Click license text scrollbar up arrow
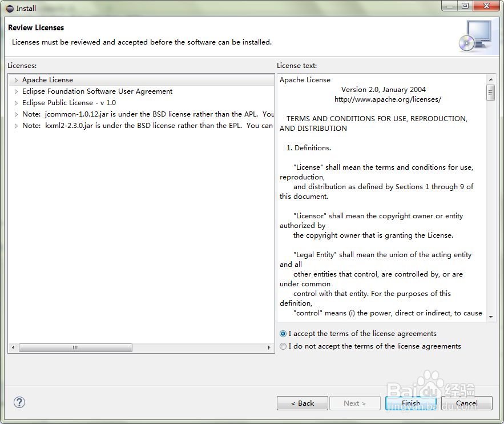 490,79
